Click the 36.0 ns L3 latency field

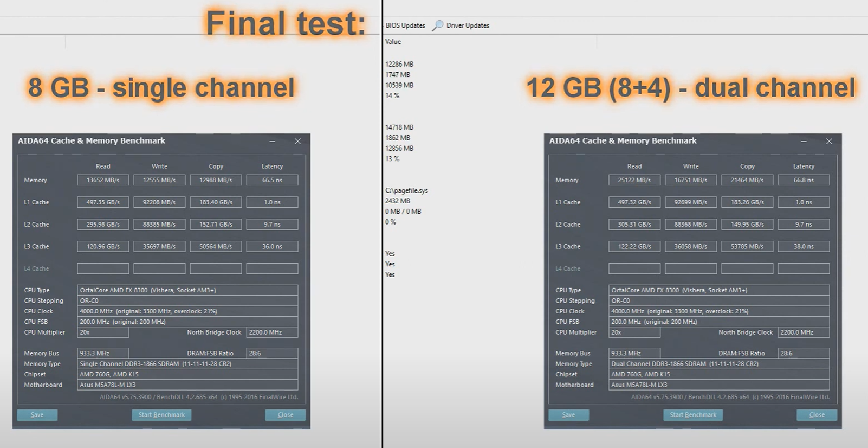pyautogui.click(x=272, y=247)
